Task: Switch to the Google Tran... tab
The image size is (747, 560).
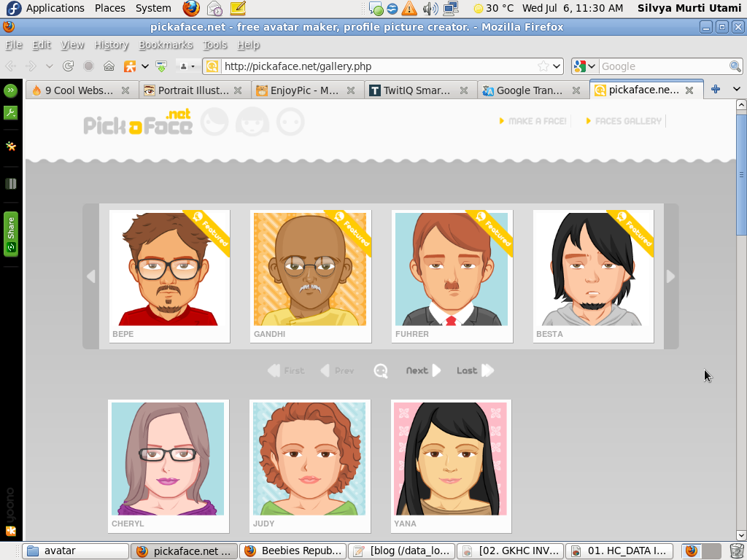Action: (528, 90)
